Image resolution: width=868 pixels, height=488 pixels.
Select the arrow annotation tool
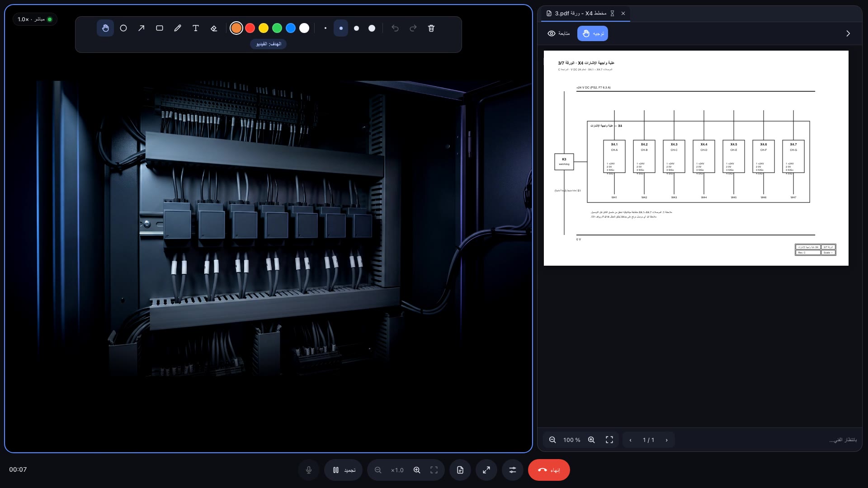[142, 28]
